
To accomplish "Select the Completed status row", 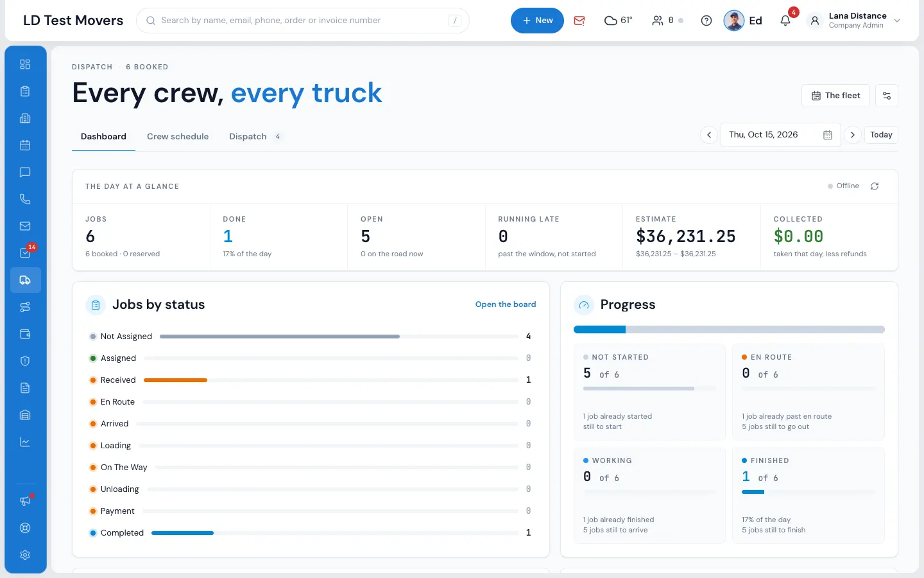I will pos(311,533).
